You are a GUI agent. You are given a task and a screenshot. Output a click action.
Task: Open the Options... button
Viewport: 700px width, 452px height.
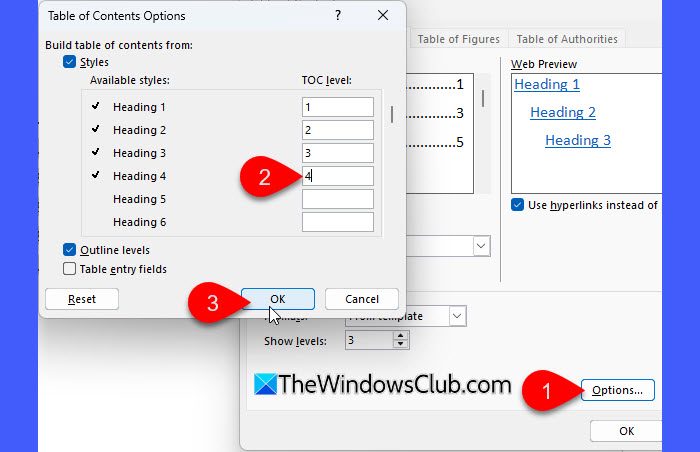tap(617, 390)
